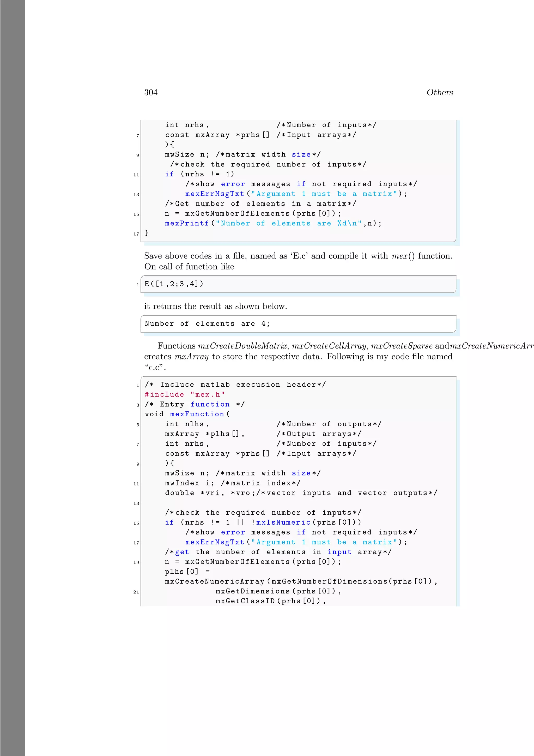The image size is (534, 756).
Task: Click the line "plhs[0] ="
Action: pos(187,572)
